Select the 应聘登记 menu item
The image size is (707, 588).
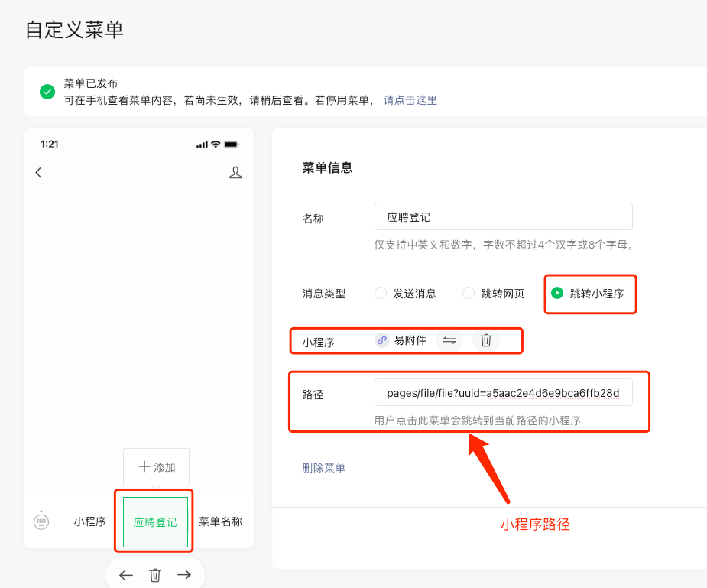[155, 522]
